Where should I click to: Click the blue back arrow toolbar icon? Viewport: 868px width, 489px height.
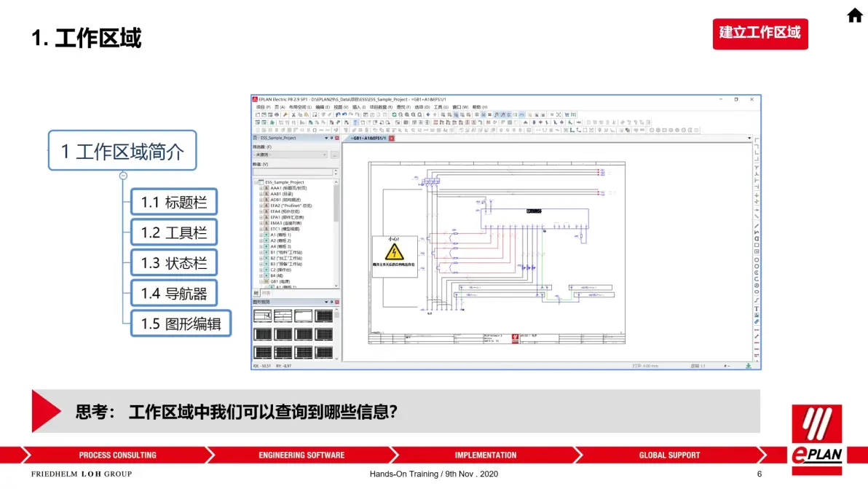point(428,114)
